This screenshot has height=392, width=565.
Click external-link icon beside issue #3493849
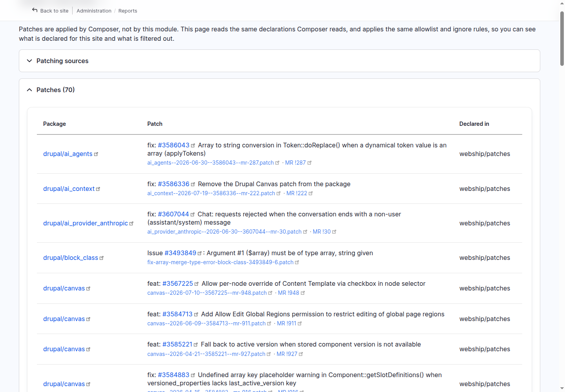(200, 253)
